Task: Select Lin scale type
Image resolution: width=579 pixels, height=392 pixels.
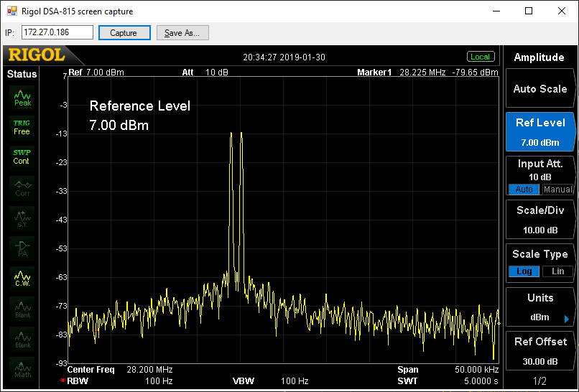Action: pos(557,271)
